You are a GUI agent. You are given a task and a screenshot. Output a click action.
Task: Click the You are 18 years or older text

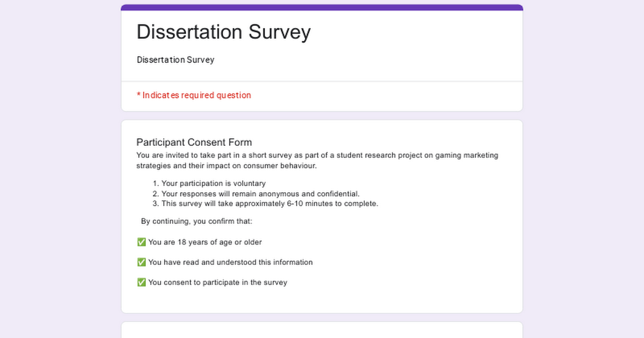click(205, 243)
